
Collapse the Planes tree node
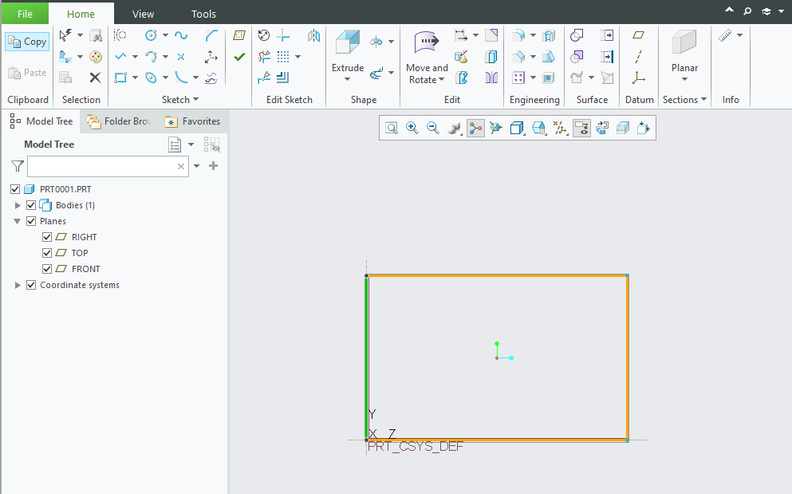pyautogui.click(x=18, y=221)
